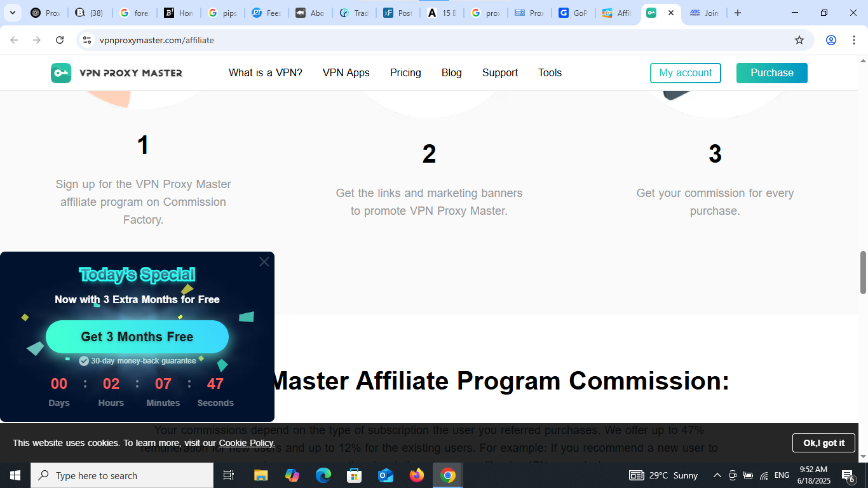Open the Wi-Fi network tray icon

764,475
